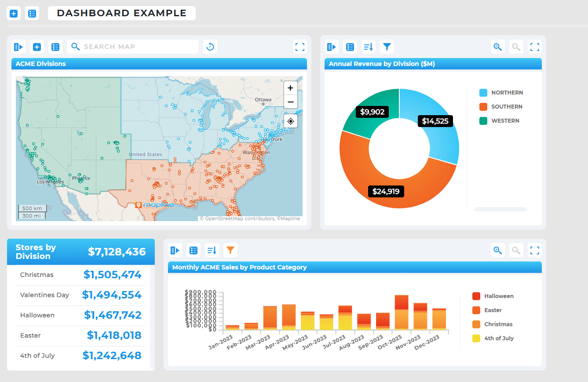Click the DASHBOARD EXAMPLE title
This screenshot has width=588, height=382.
(x=121, y=13)
